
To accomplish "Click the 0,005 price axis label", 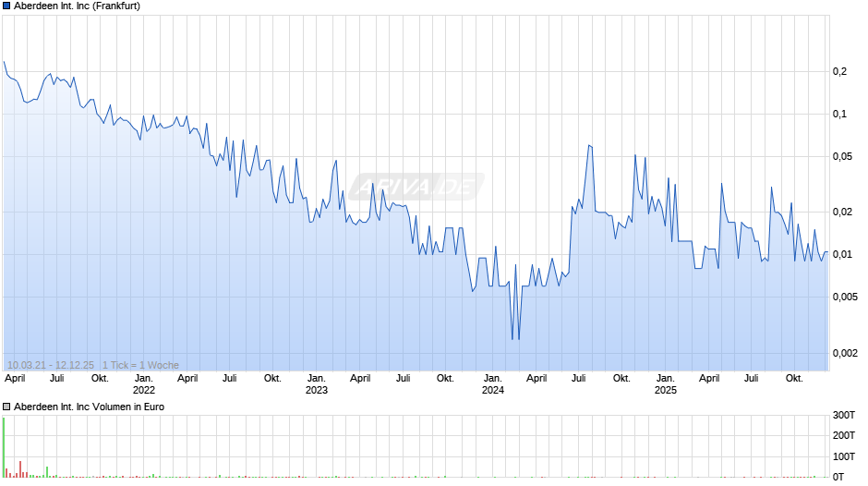I will tap(845, 297).
